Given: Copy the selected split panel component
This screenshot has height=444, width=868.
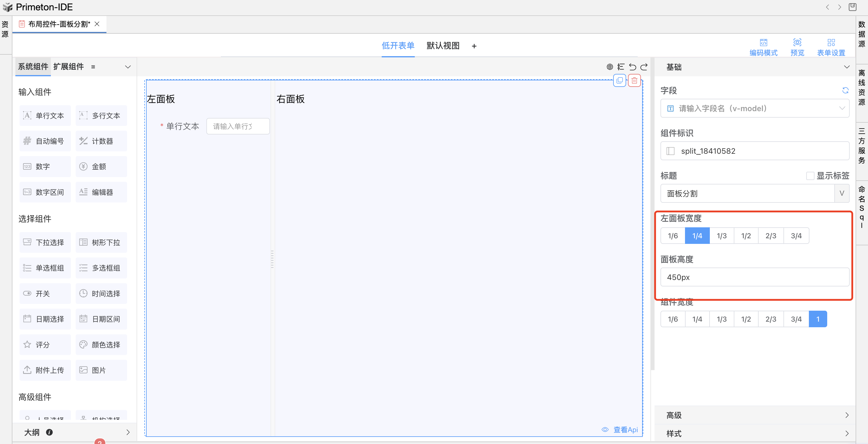Looking at the screenshot, I should point(619,80).
